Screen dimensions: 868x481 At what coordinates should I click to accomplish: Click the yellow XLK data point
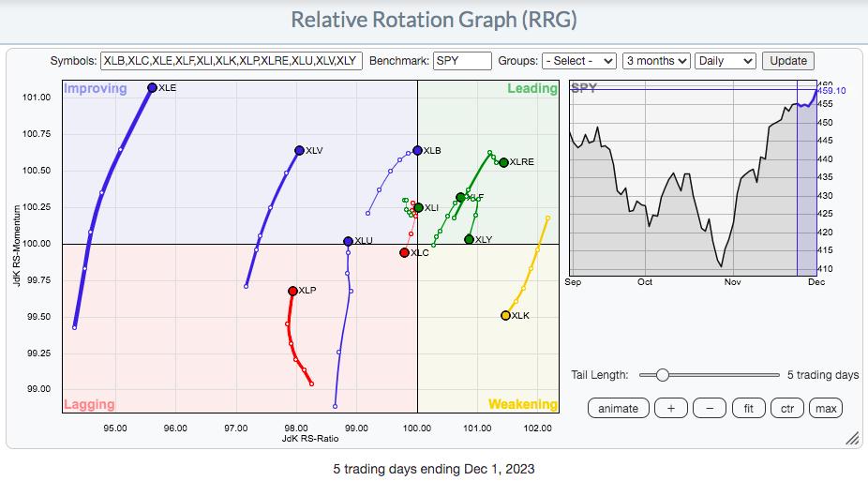tap(505, 316)
